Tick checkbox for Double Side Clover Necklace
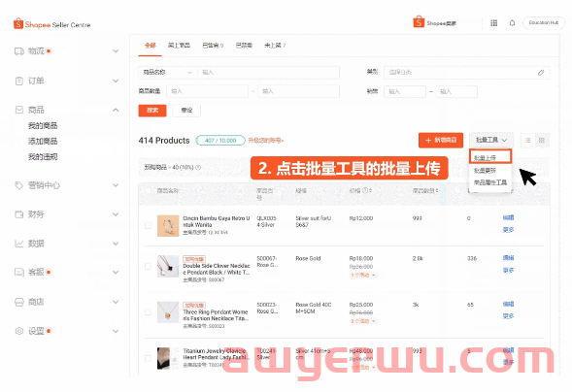The height and width of the screenshot is (392, 572). click(148, 266)
